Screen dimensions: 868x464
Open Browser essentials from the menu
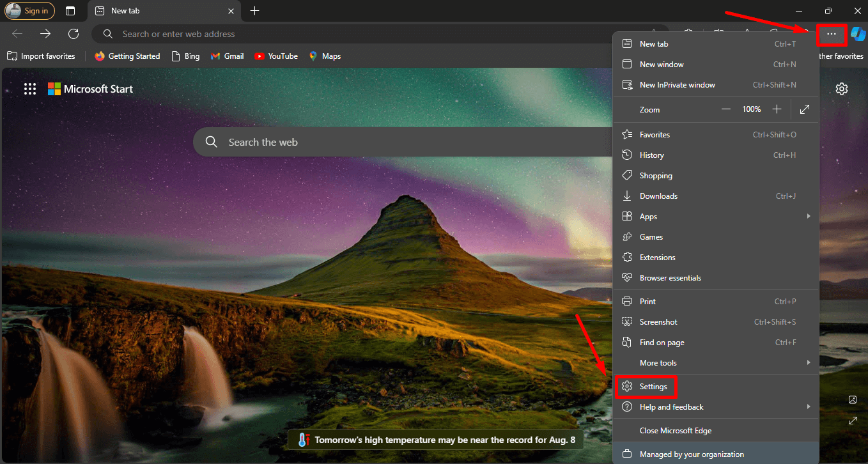pos(716,278)
